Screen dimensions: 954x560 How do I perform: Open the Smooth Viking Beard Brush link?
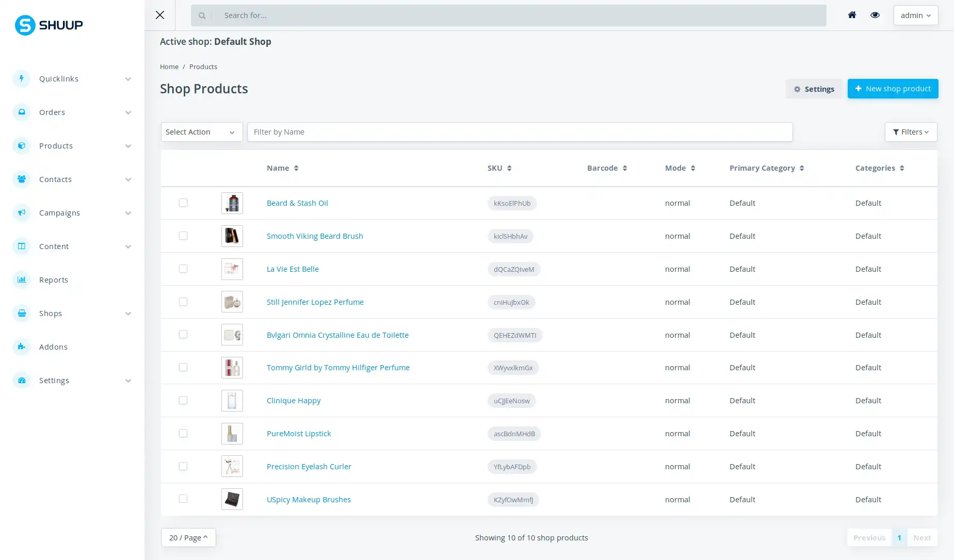(315, 236)
